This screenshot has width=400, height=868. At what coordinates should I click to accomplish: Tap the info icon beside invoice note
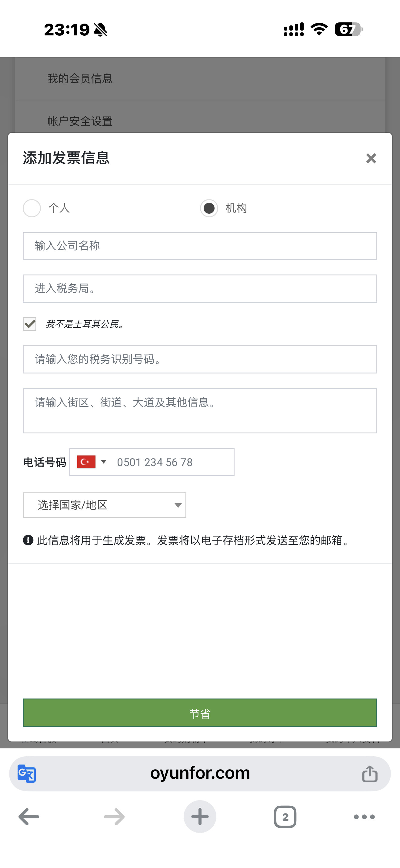pyautogui.click(x=28, y=540)
